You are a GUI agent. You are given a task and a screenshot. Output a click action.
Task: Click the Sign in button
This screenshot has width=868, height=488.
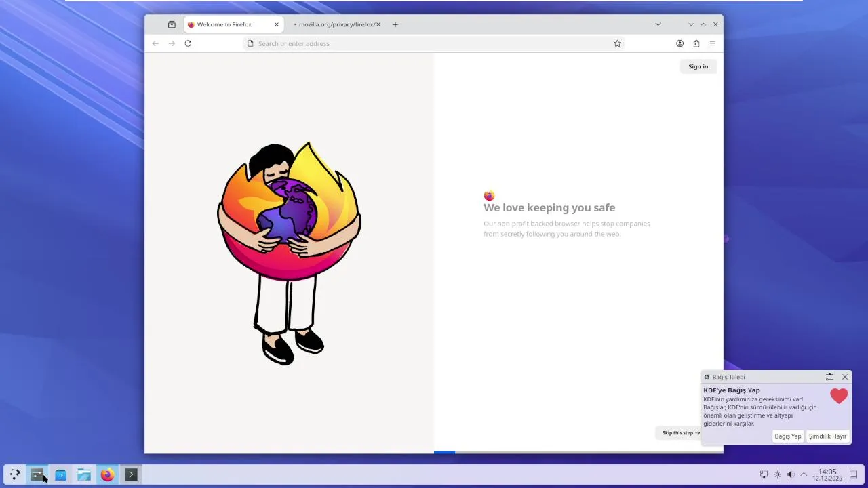[698, 66]
